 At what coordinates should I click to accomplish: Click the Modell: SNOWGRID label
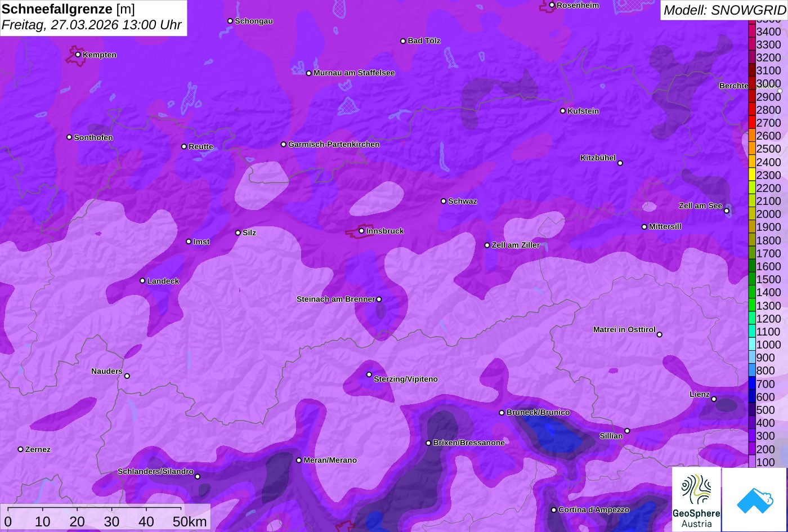coord(724,10)
